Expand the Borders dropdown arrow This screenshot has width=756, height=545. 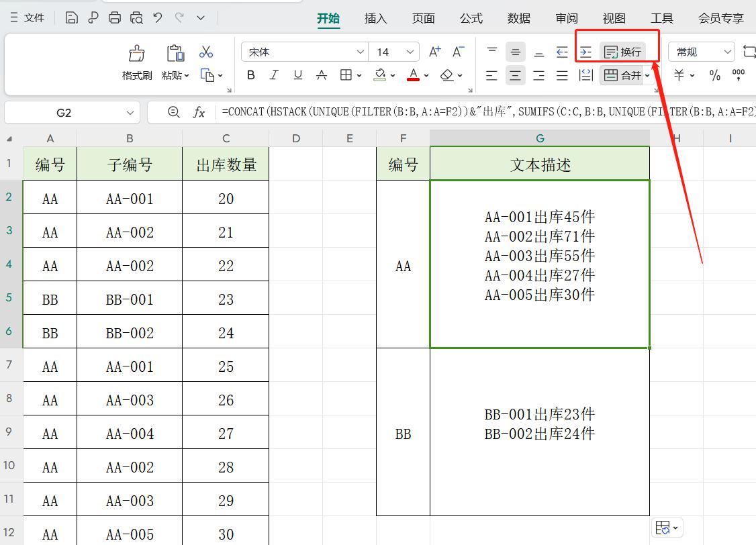click(x=359, y=75)
